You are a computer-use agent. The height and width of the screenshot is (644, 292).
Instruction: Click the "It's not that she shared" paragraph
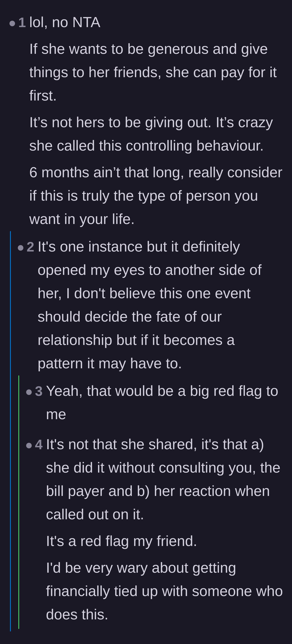pyautogui.click(x=163, y=479)
